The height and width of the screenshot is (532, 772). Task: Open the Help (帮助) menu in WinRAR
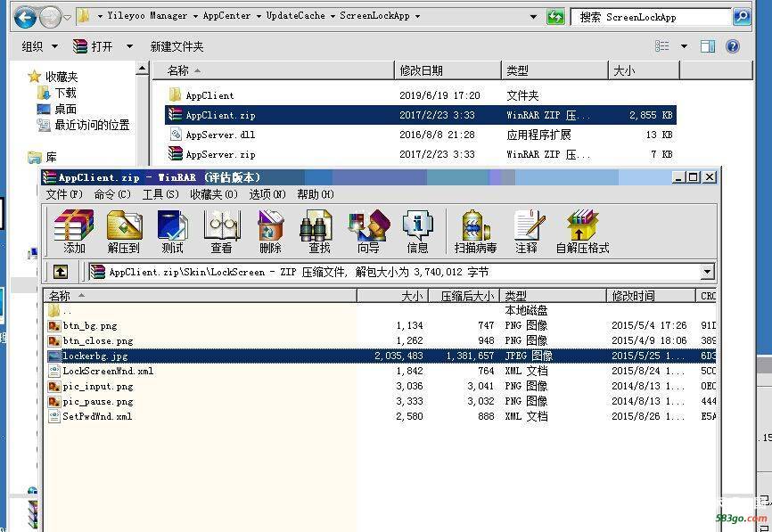click(316, 194)
